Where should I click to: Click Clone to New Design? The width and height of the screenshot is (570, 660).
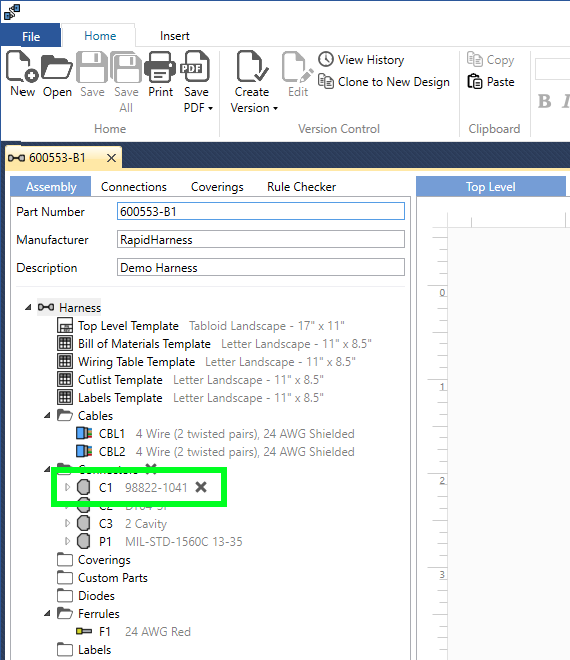(x=384, y=82)
